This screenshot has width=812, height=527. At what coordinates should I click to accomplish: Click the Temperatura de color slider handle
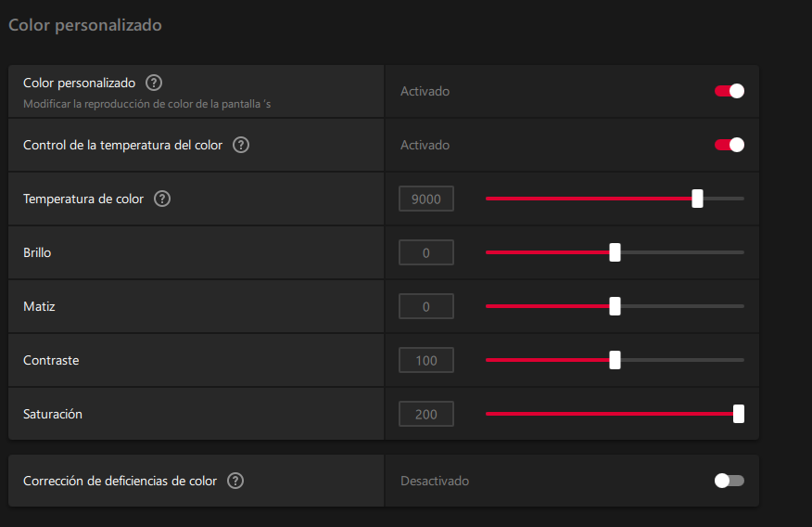click(698, 199)
